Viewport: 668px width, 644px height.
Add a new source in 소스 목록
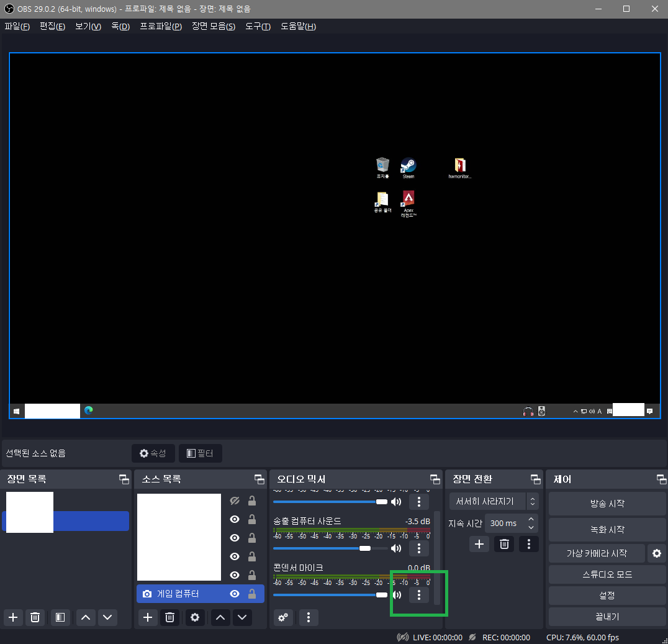tap(148, 617)
